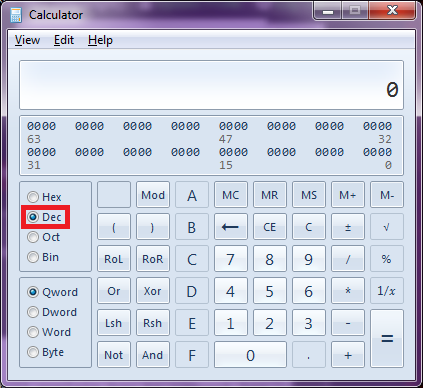Screen dimensions: 423x388
Task: Tap the number 2 key
Action: 270,323
